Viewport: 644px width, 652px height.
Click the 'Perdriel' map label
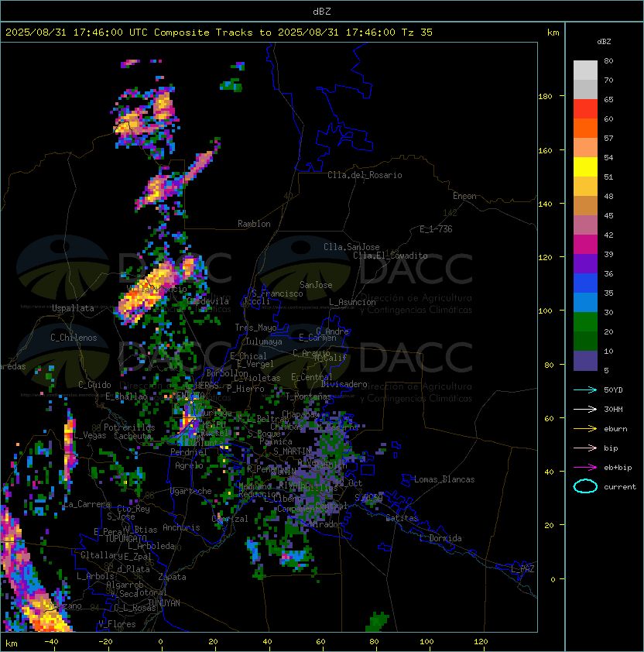click(189, 451)
